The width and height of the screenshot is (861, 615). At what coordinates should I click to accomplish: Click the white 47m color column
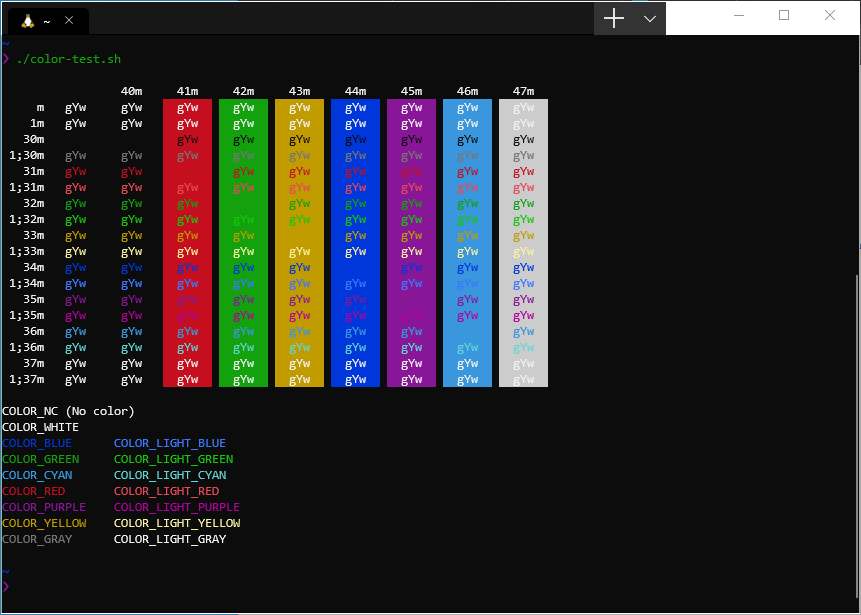[523, 240]
